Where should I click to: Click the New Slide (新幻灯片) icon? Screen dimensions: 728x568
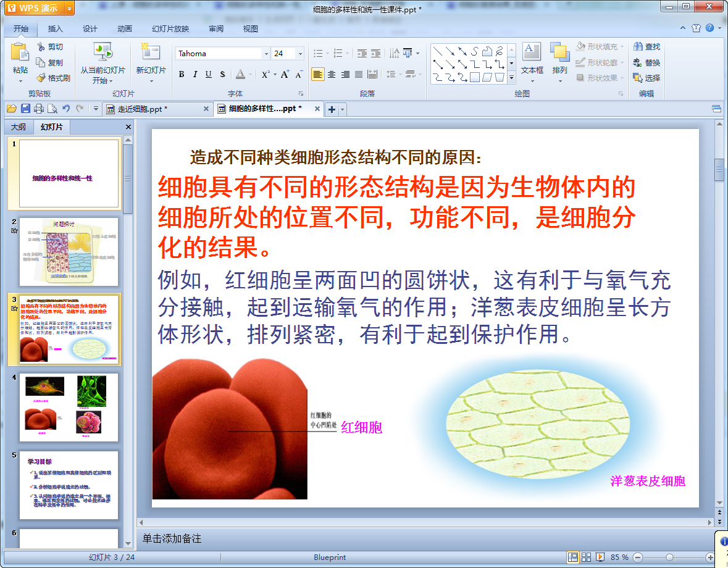pyautogui.click(x=151, y=52)
